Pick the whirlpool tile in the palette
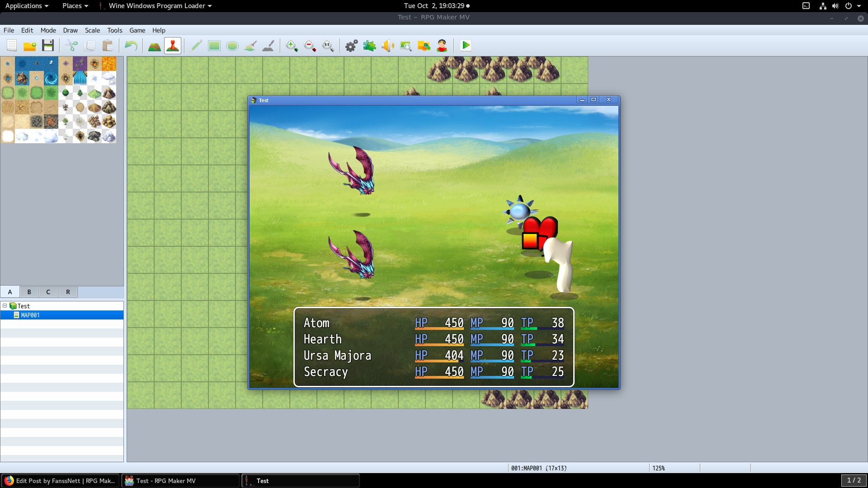 point(51,78)
